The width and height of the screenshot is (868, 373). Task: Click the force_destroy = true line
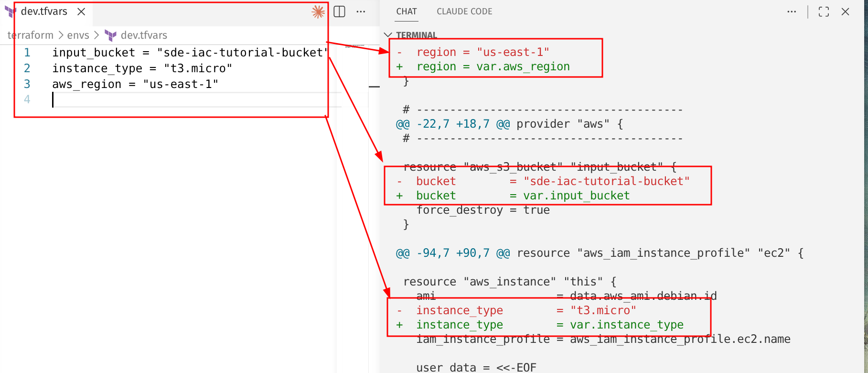point(483,210)
